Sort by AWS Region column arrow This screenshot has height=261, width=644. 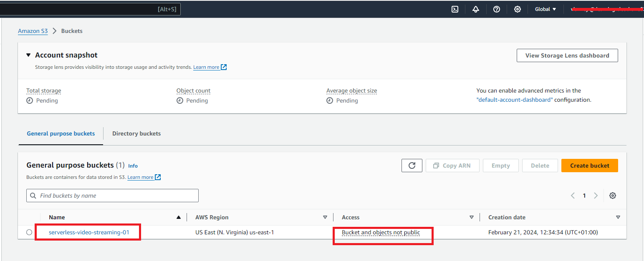tap(325, 217)
